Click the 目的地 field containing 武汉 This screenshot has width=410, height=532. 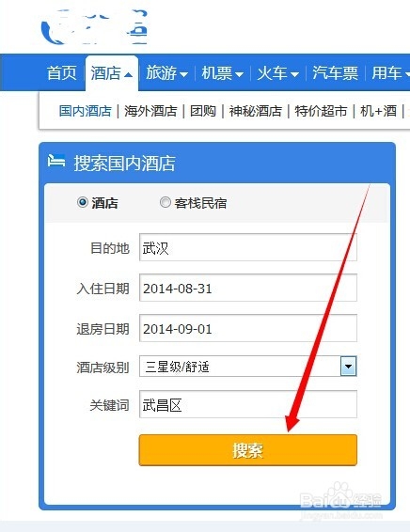pos(248,247)
